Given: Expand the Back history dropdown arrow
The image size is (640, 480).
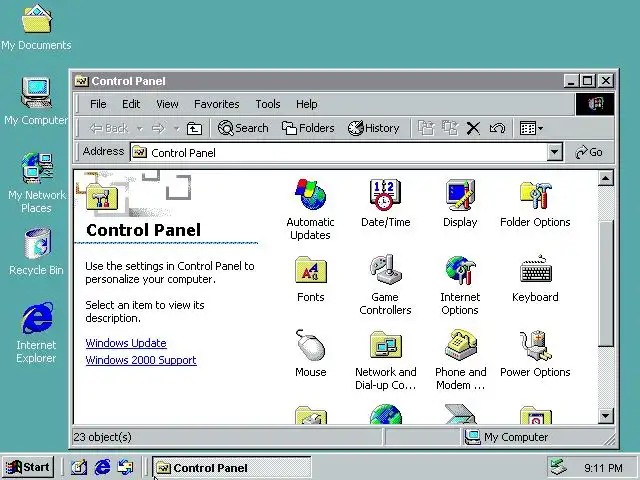Looking at the screenshot, I should 140,129.
